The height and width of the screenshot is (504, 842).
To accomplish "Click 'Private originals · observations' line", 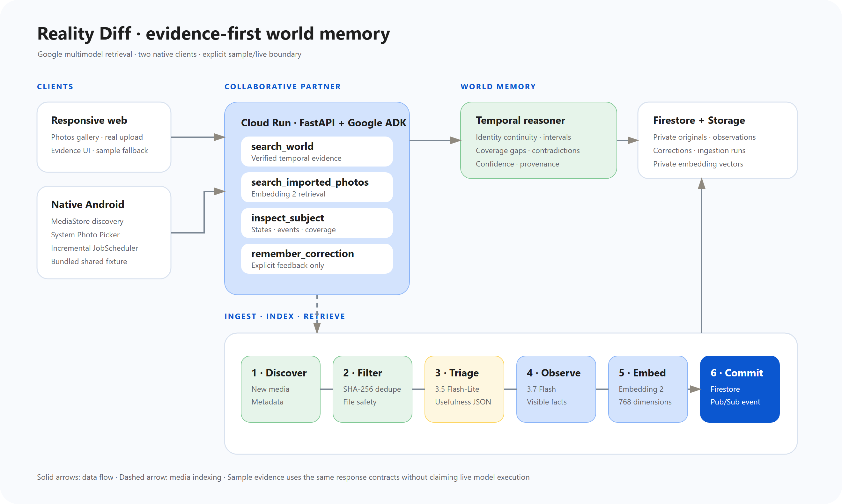I will point(704,137).
